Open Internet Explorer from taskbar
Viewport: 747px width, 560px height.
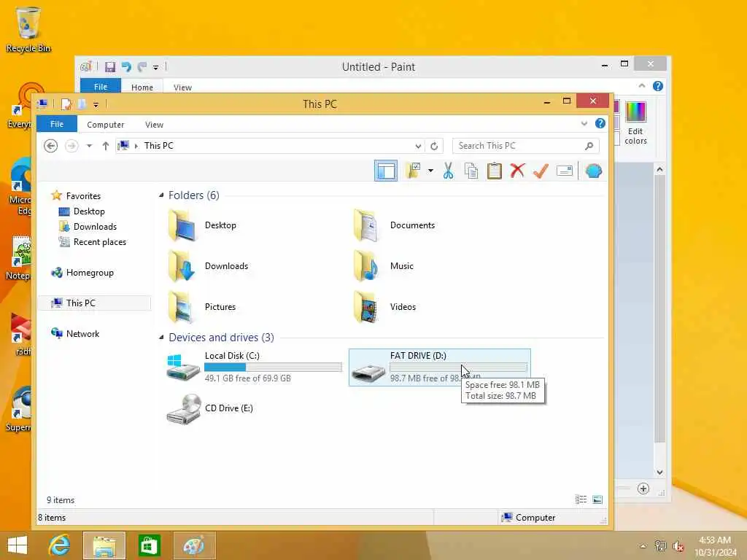pyautogui.click(x=59, y=545)
